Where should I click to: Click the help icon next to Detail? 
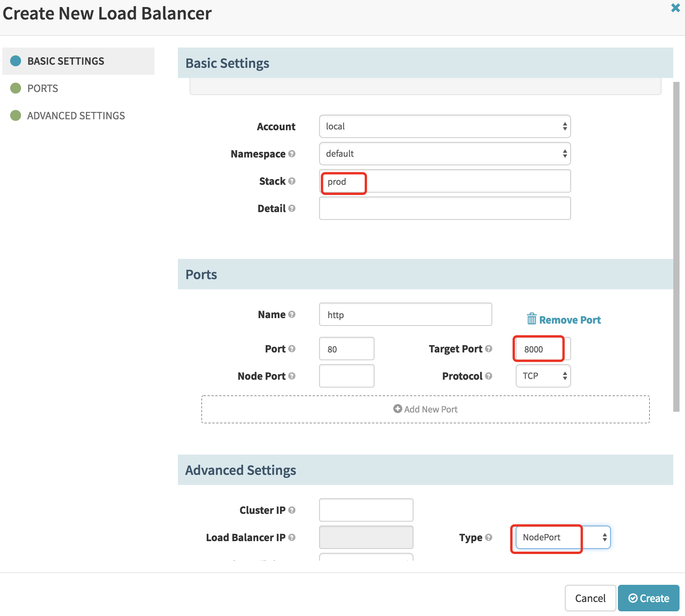pyautogui.click(x=292, y=209)
